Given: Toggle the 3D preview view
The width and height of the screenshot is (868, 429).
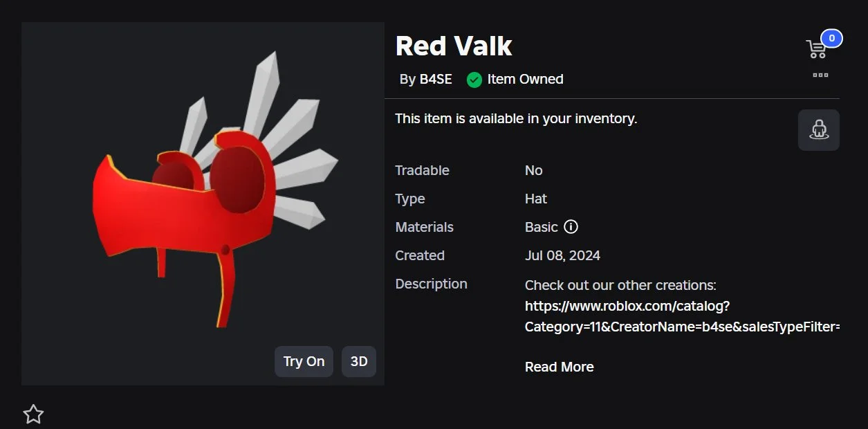Looking at the screenshot, I should tap(359, 361).
